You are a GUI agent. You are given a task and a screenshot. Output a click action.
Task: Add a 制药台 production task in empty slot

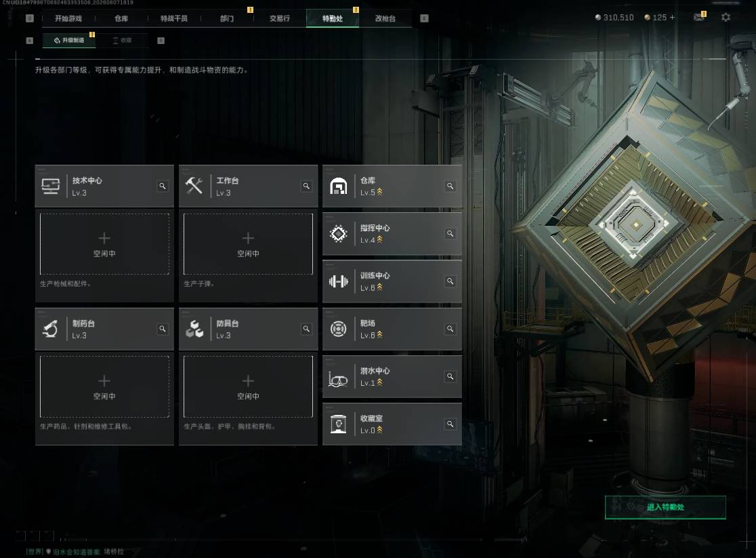click(x=104, y=386)
